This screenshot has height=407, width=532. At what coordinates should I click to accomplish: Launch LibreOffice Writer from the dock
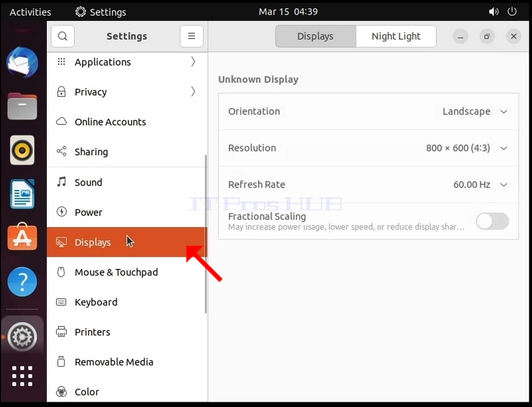(23, 194)
